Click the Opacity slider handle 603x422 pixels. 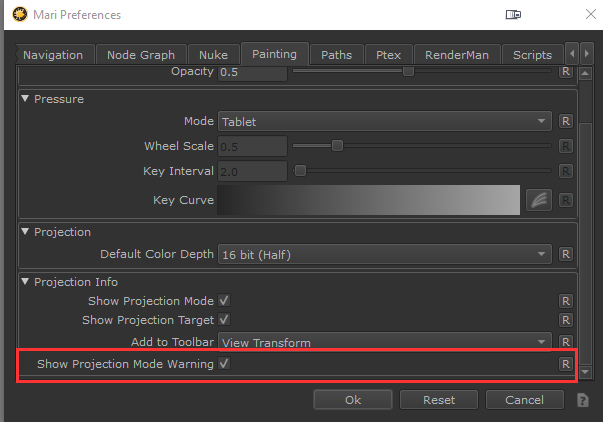(x=408, y=72)
